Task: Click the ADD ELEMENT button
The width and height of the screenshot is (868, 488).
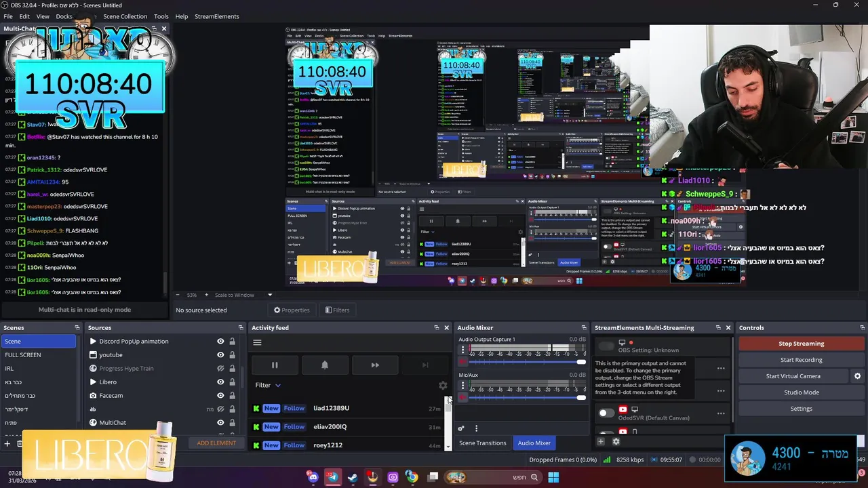Action: click(216, 443)
